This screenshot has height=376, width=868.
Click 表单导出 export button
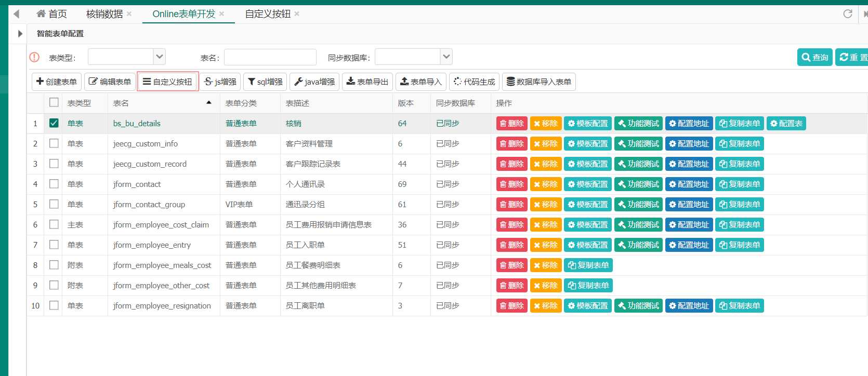tap(367, 82)
